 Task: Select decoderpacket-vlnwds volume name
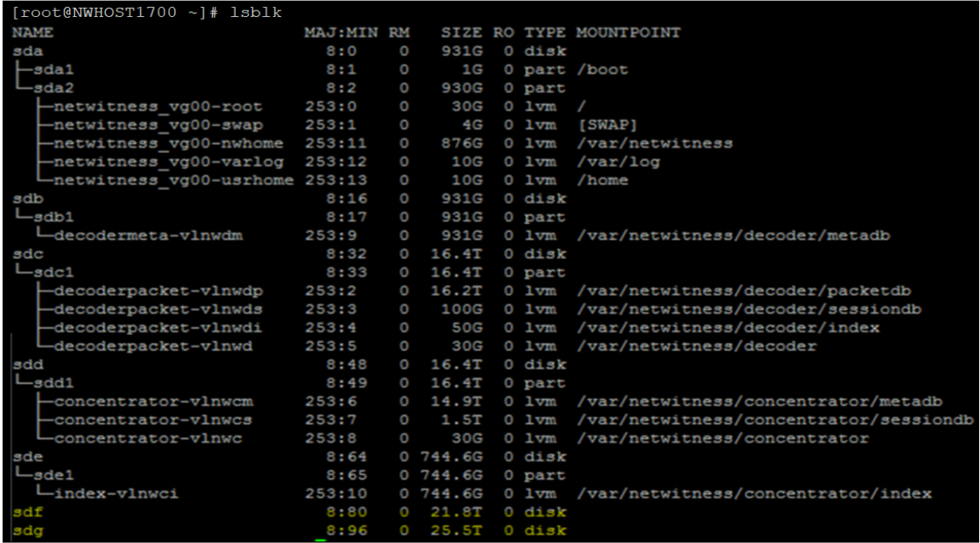(158, 309)
